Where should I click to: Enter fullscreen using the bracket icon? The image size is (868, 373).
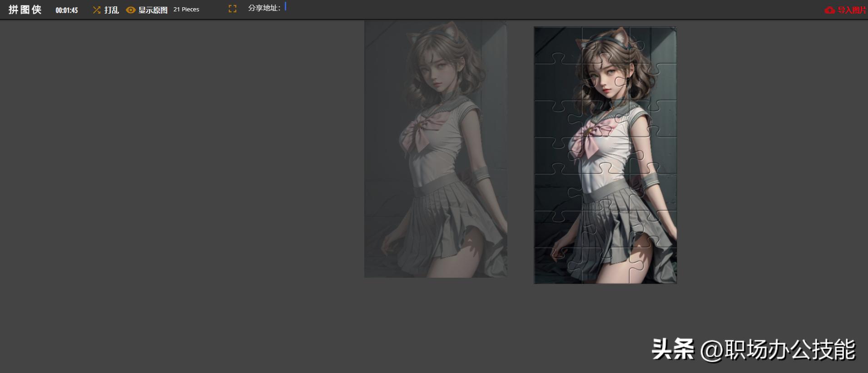pos(233,9)
